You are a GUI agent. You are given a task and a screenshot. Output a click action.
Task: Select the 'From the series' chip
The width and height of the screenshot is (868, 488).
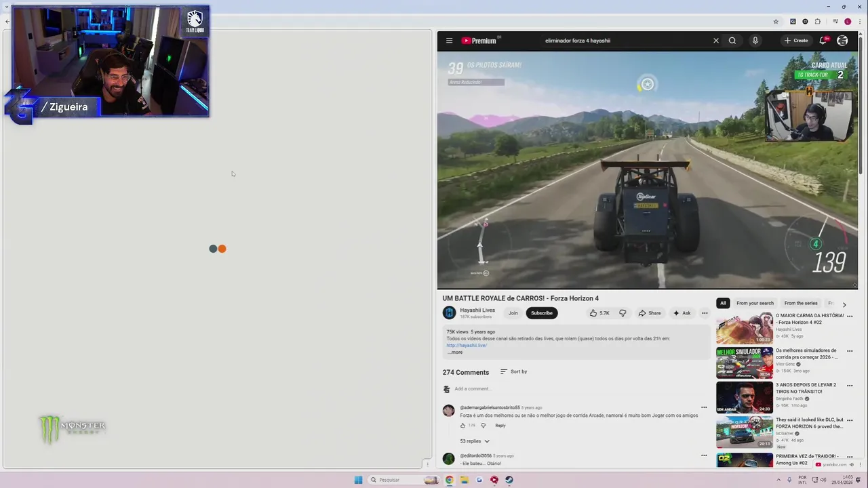pos(801,303)
